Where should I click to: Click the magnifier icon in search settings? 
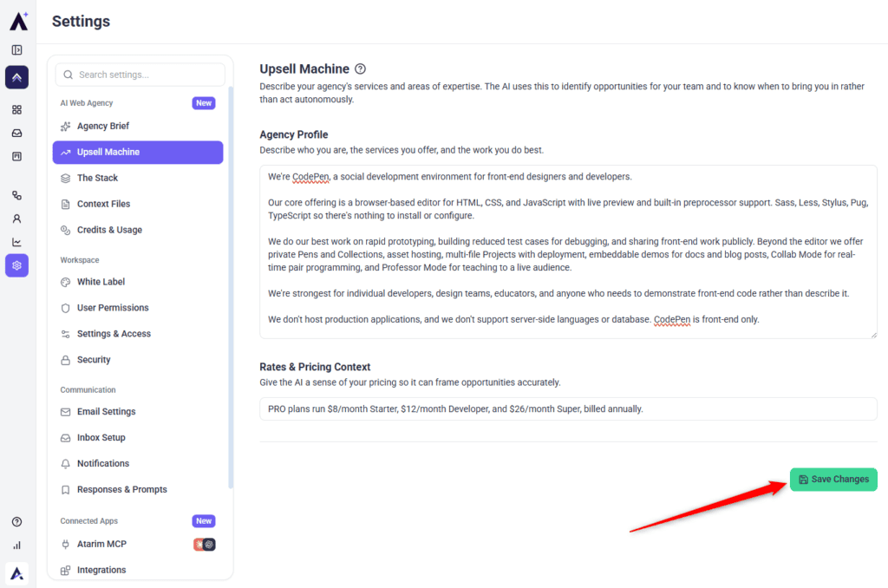[x=68, y=75]
